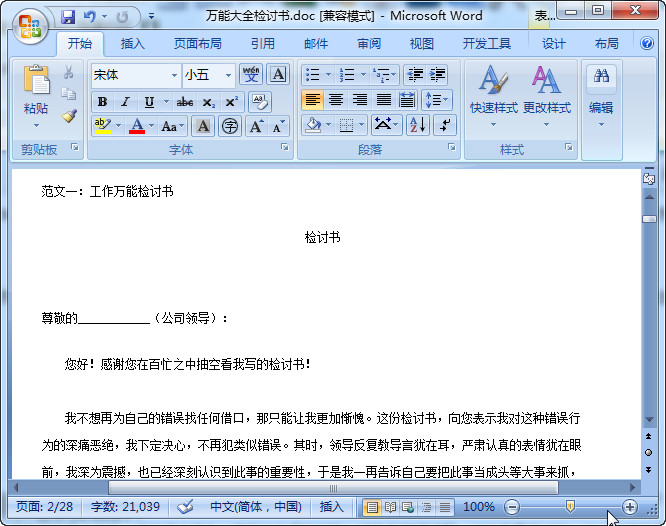Image resolution: width=666 pixels, height=526 pixels.
Task: Switch to draft view in status bar
Action: pyautogui.click(x=444, y=507)
